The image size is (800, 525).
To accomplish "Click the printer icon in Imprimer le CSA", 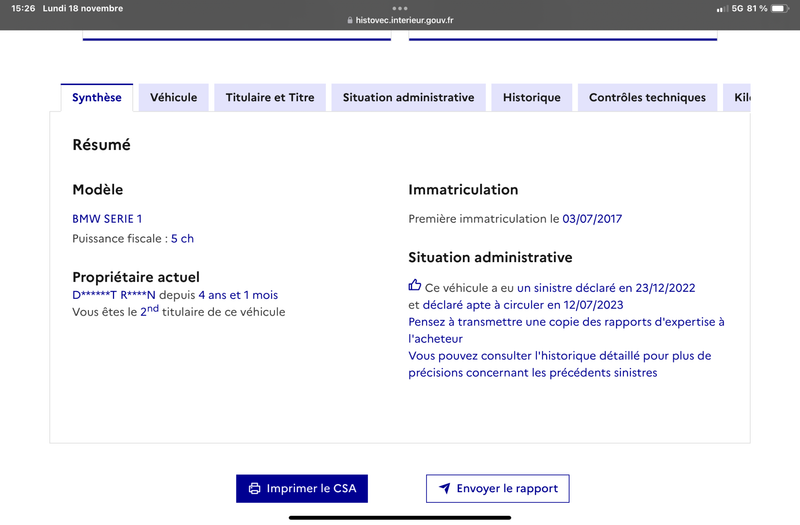I will [x=254, y=488].
